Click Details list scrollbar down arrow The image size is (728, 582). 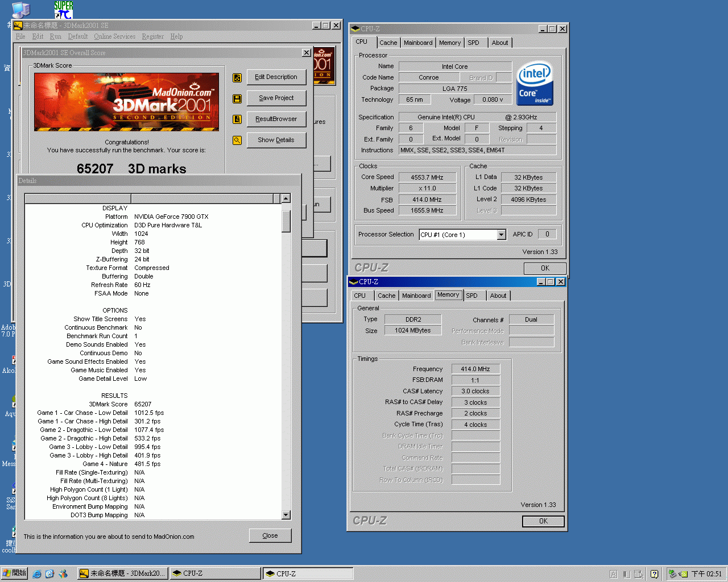[x=286, y=515]
